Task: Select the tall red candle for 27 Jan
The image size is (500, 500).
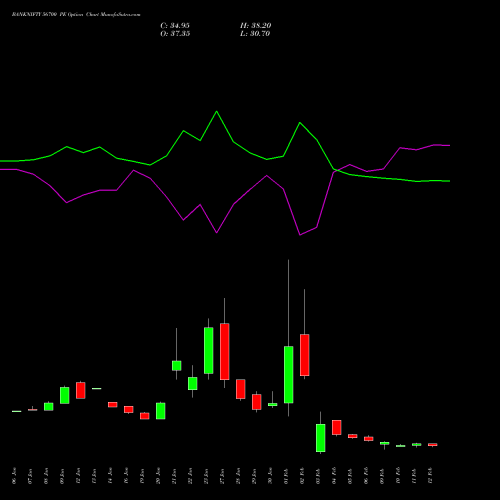Action: pos(225,351)
